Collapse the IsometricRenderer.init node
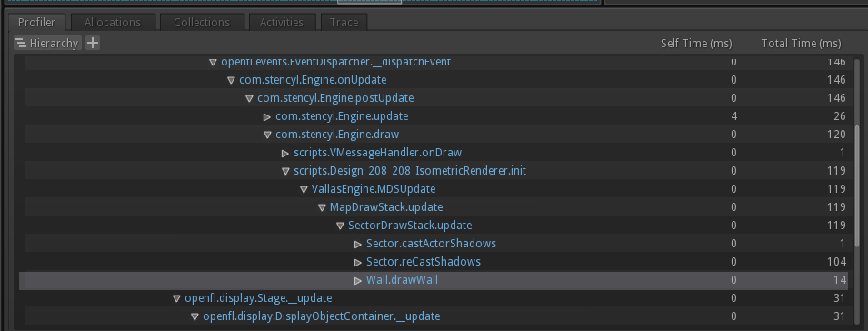The image size is (868, 331). coord(285,171)
